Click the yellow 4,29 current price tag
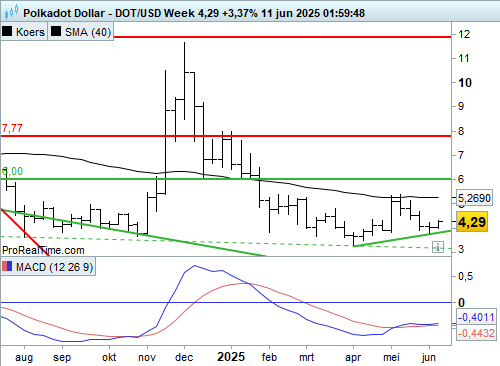Image resolution: width=500 pixels, height=366 pixels. click(x=472, y=222)
